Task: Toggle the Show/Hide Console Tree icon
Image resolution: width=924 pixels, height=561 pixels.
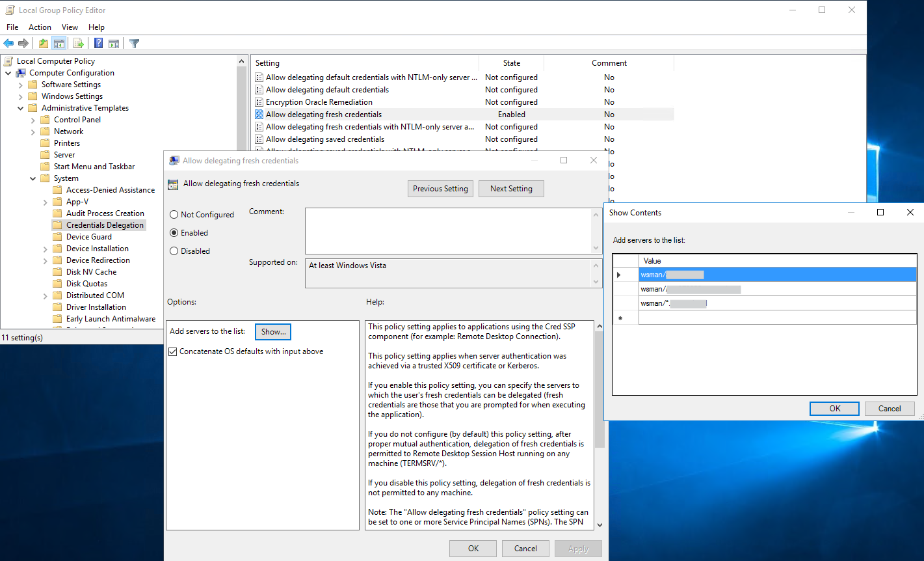Action: (x=59, y=44)
